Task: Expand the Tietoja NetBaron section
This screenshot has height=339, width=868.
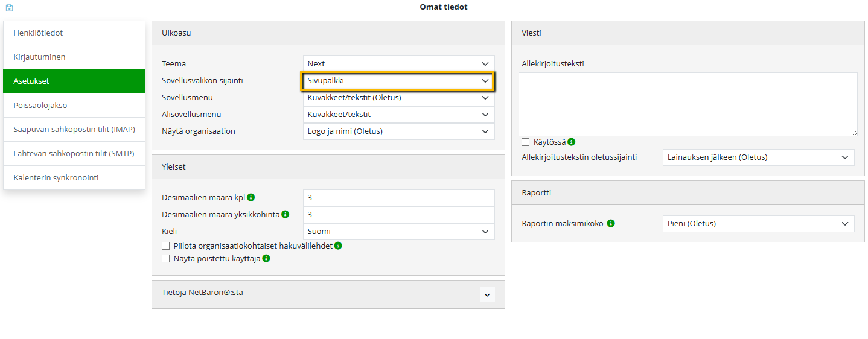Action: coord(487,294)
